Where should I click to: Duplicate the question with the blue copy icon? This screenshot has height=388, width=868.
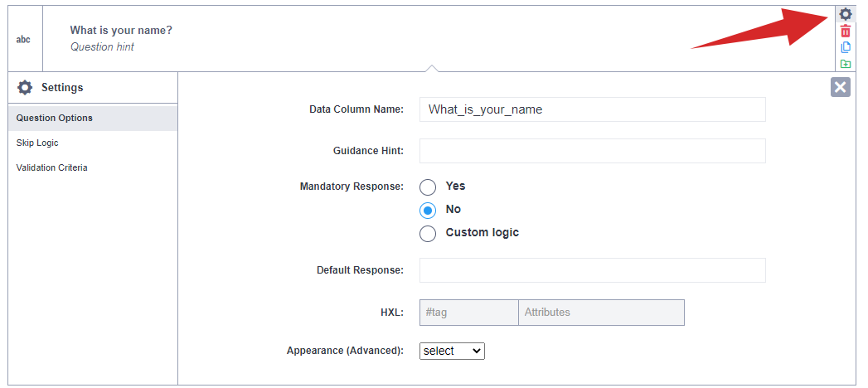(x=845, y=47)
